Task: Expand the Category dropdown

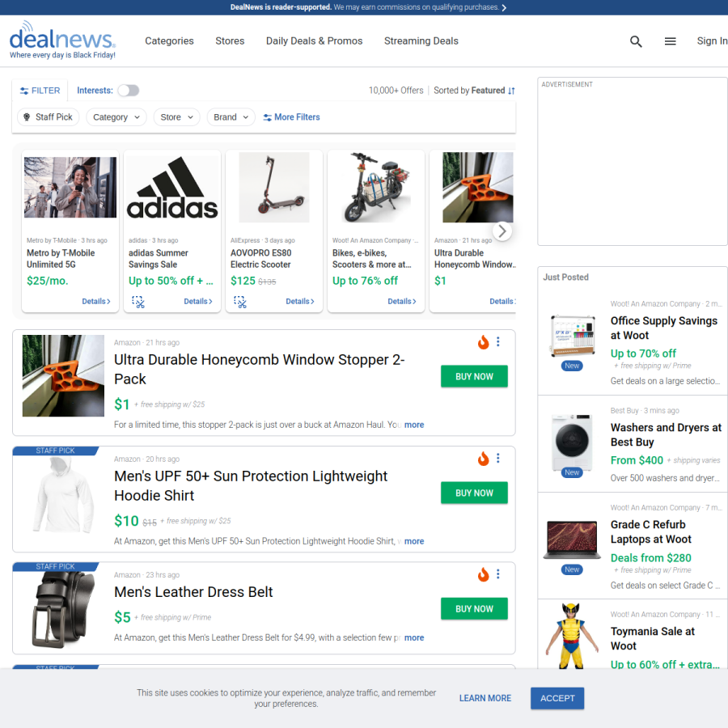Action: pos(116,117)
